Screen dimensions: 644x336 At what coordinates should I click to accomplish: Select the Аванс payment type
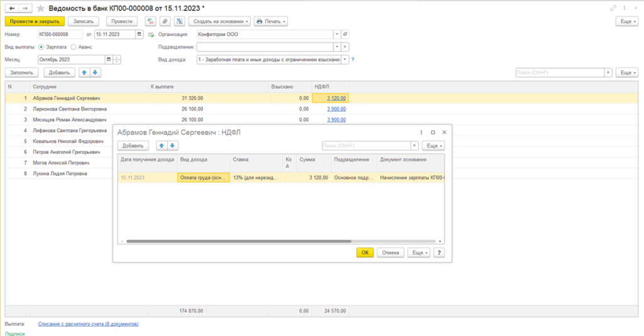click(74, 46)
